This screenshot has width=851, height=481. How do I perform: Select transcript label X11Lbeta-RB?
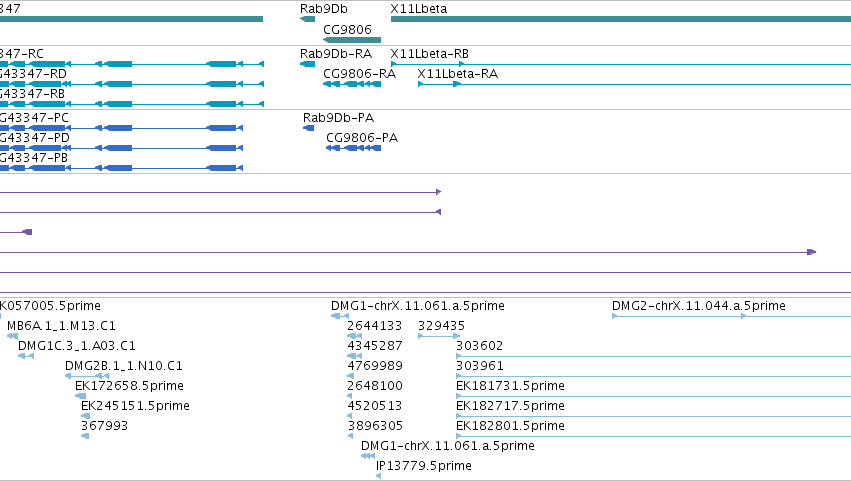point(429,54)
